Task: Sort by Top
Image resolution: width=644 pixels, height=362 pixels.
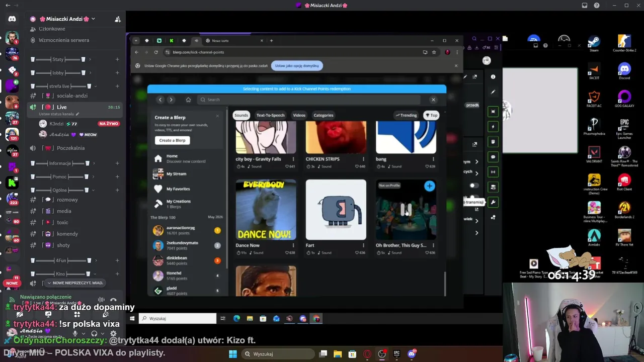Action: click(x=431, y=115)
